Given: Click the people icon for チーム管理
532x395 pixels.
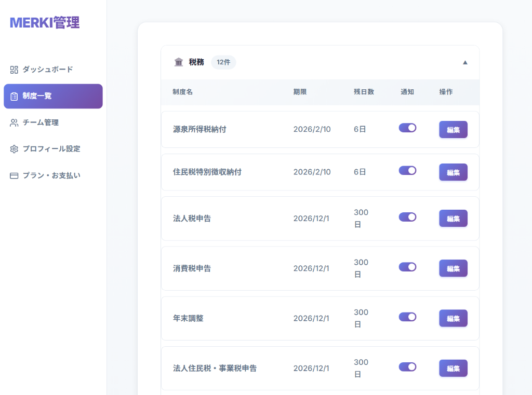Looking at the screenshot, I should coord(14,122).
